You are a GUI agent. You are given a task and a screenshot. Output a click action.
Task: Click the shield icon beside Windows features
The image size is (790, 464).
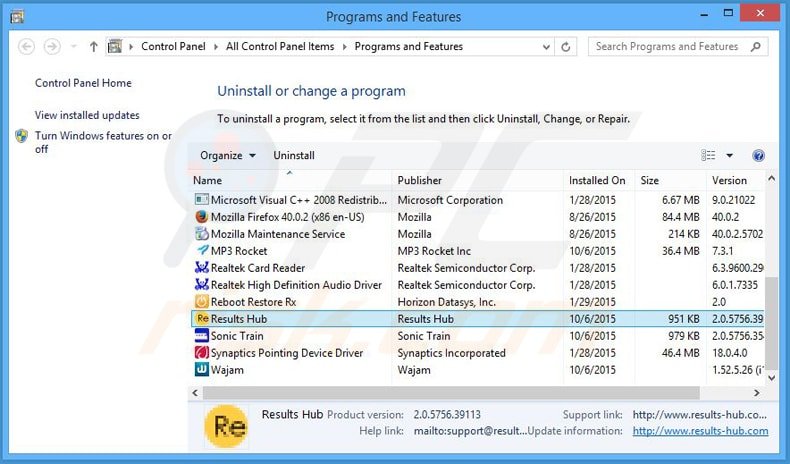click(22, 136)
